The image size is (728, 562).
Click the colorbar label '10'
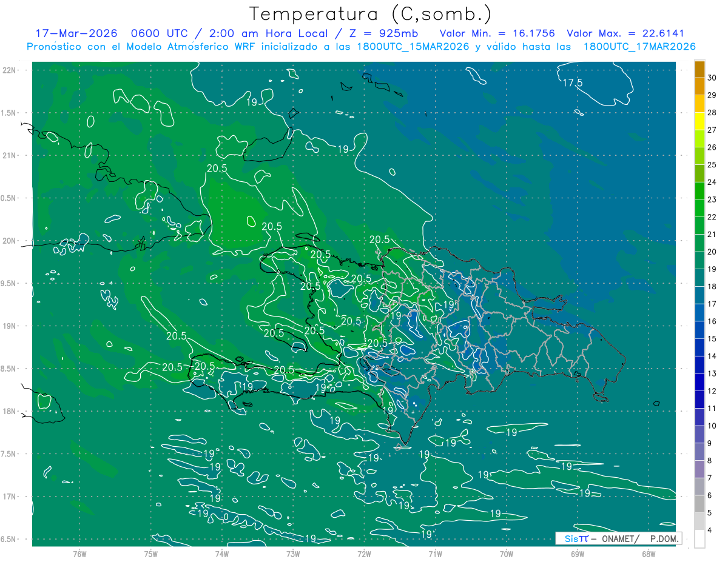[712, 426]
